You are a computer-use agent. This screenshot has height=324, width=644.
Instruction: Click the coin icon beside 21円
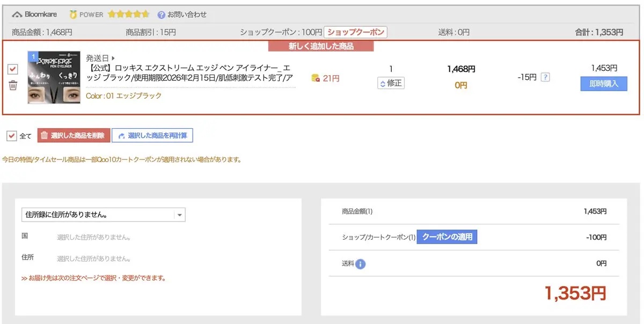click(x=316, y=78)
